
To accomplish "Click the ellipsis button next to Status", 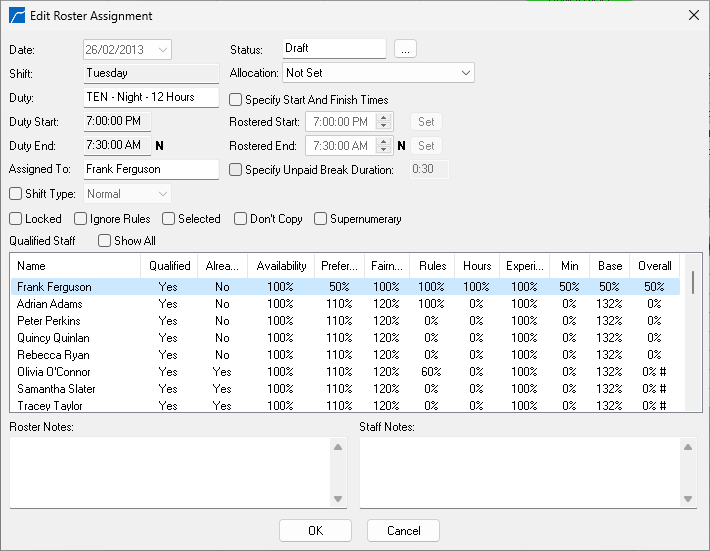I will tap(405, 49).
